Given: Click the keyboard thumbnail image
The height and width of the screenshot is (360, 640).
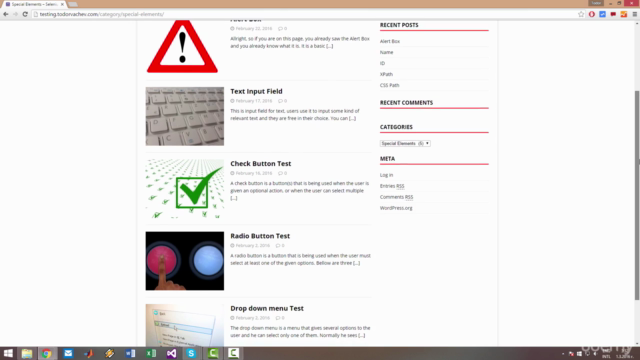Looking at the screenshot, I should point(185,116).
